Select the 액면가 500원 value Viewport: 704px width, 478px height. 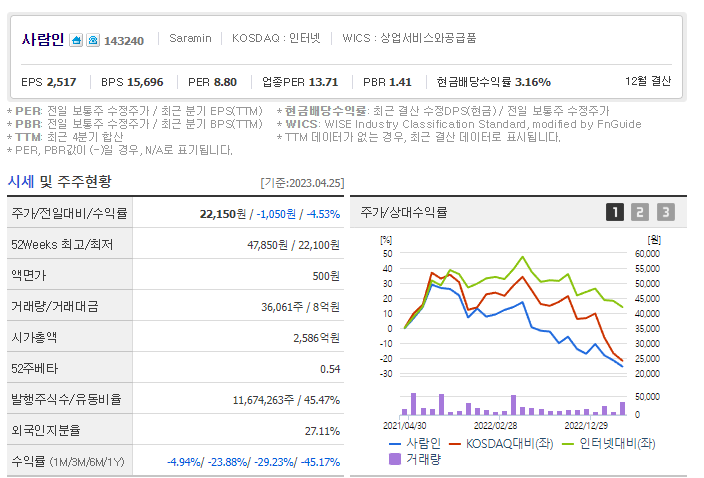point(326,276)
